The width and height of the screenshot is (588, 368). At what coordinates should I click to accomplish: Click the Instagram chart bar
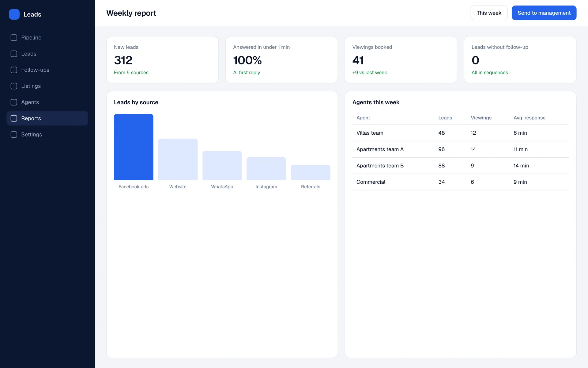(x=266, y=169)
